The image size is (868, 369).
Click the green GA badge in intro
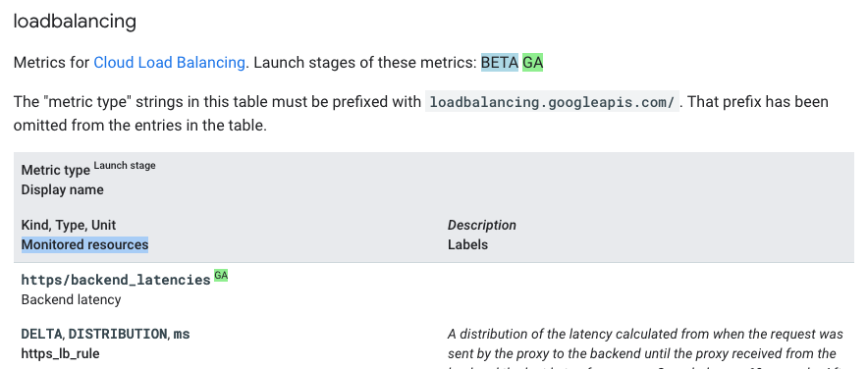tap(532, 63)
